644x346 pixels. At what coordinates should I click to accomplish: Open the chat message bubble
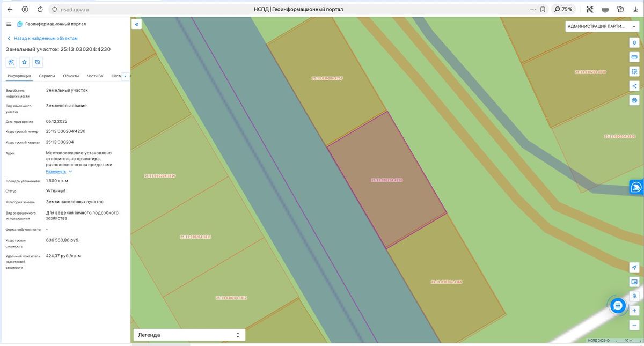(618, 306)
